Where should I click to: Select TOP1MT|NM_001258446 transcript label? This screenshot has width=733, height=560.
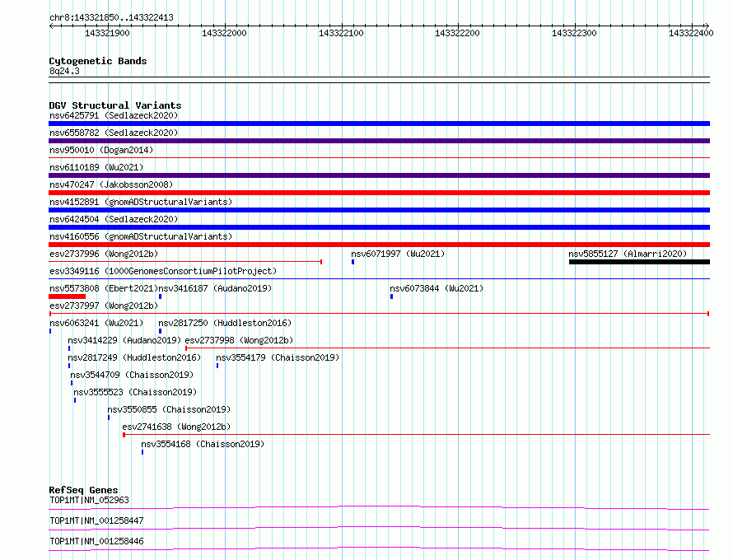(x=96, y=541)
